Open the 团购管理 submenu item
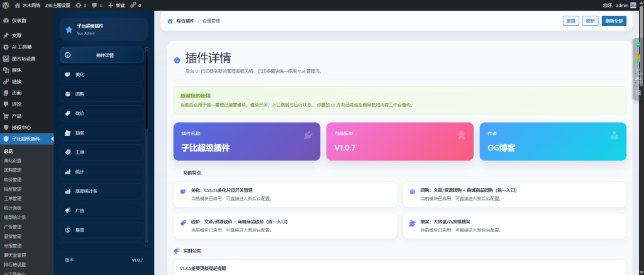Image resolution: width=644 pixels, height=275 pixels. (x=13, y=170)
